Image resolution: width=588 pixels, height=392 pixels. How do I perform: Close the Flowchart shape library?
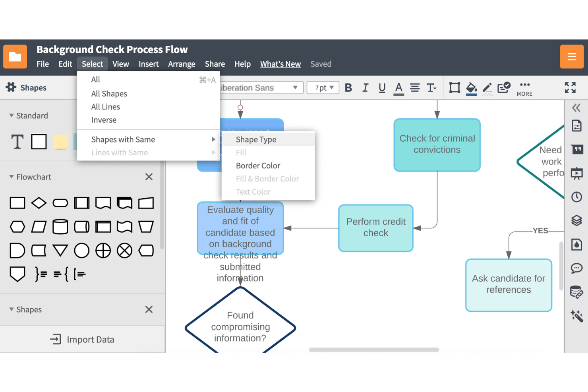coord(149,177)
